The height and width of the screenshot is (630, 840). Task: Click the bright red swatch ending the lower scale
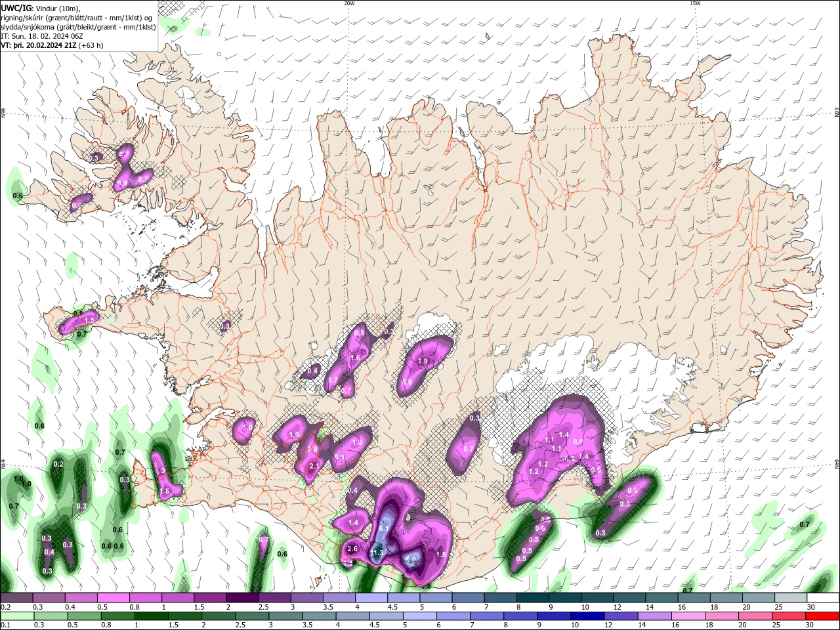823,616
